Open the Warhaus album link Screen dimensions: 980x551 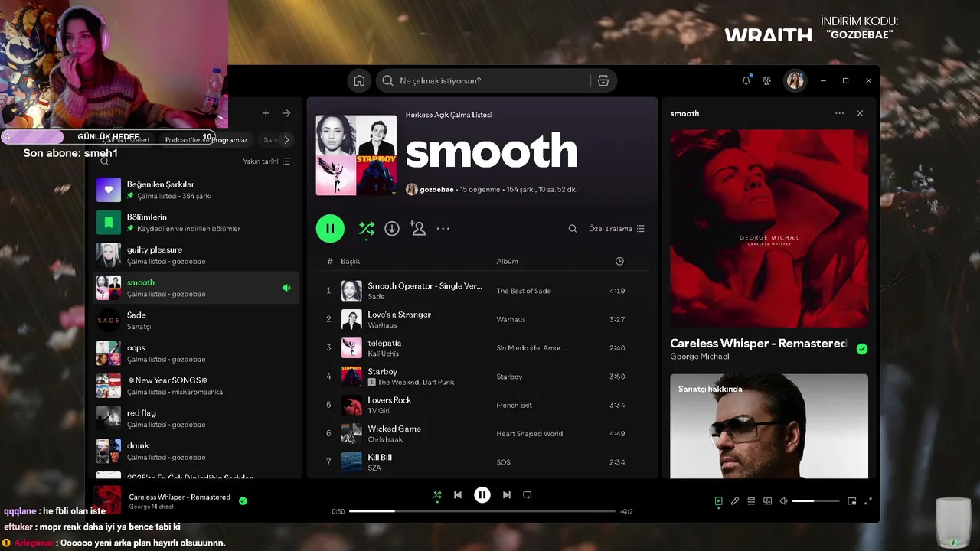click(x=511, y=319)
